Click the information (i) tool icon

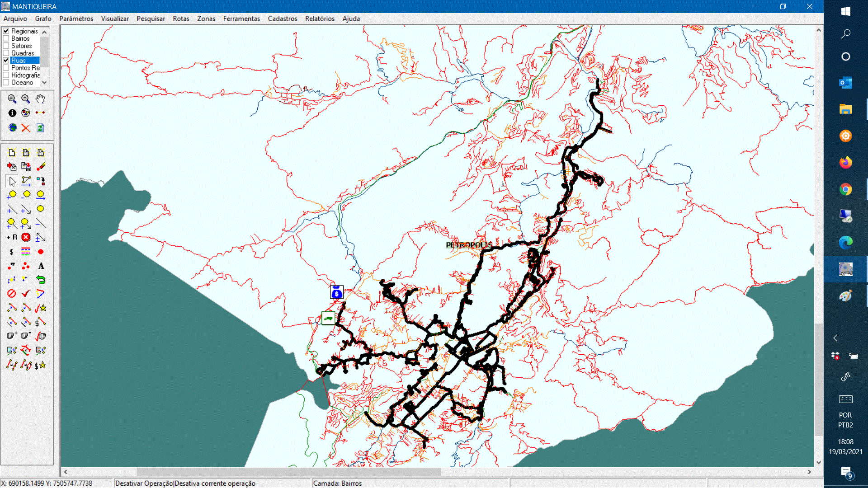click(x=12, y=113)
